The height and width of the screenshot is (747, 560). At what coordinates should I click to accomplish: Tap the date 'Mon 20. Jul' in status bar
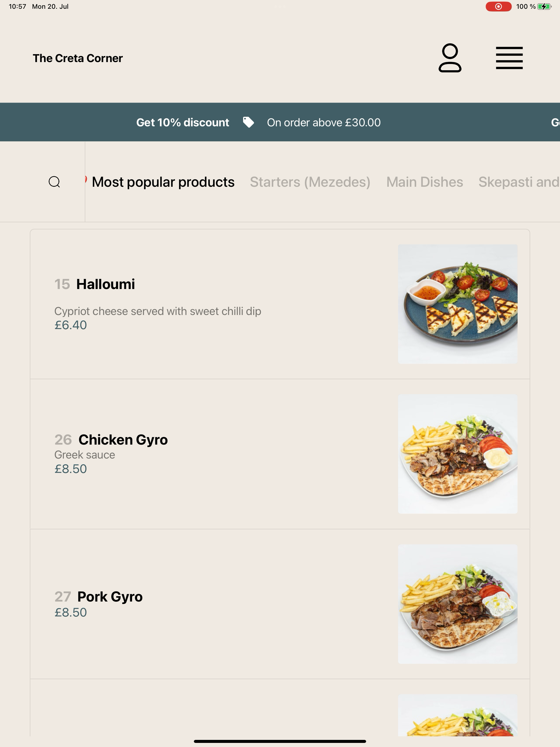50,6
